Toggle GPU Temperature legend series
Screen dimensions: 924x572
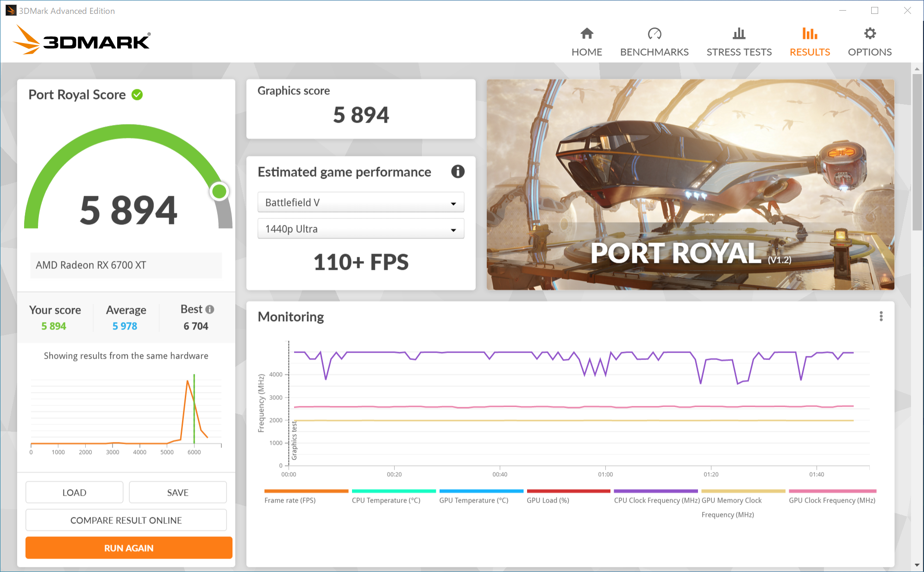pyautogui.click(x=473, y=500)
